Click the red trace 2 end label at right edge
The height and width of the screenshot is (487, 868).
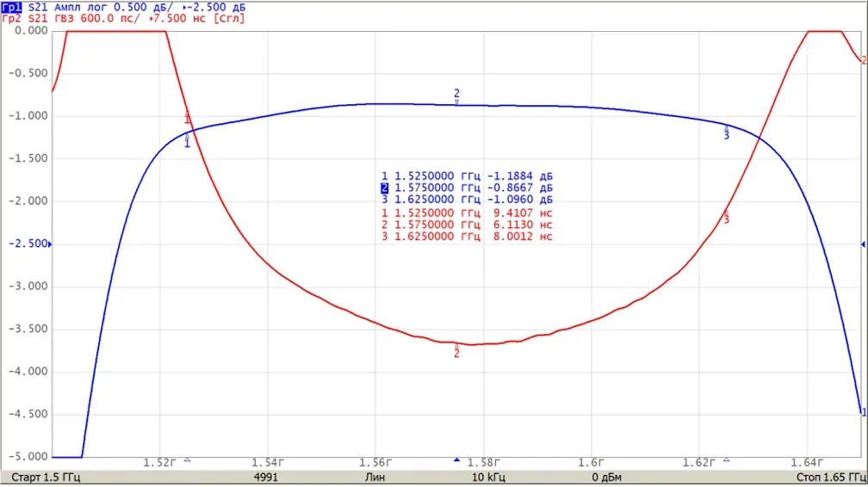(x=865, y=60)
